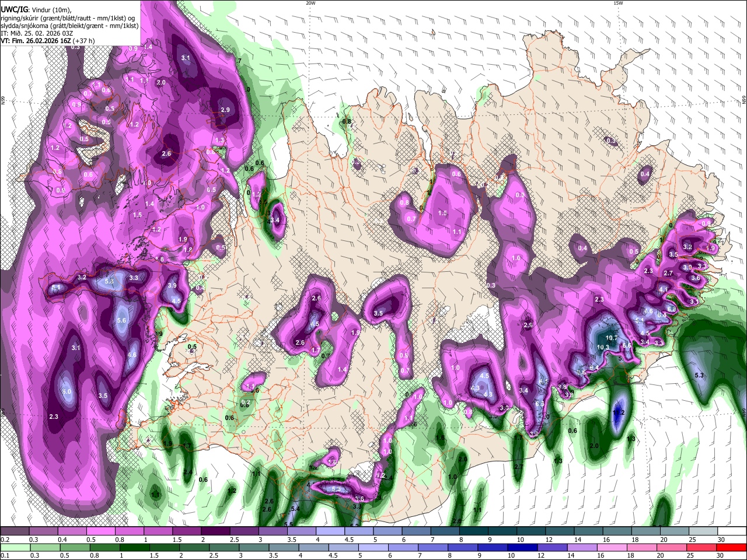Click the '5.6' value in the western snow band
This screenshot has width=747, height=560.
(122, 320)
